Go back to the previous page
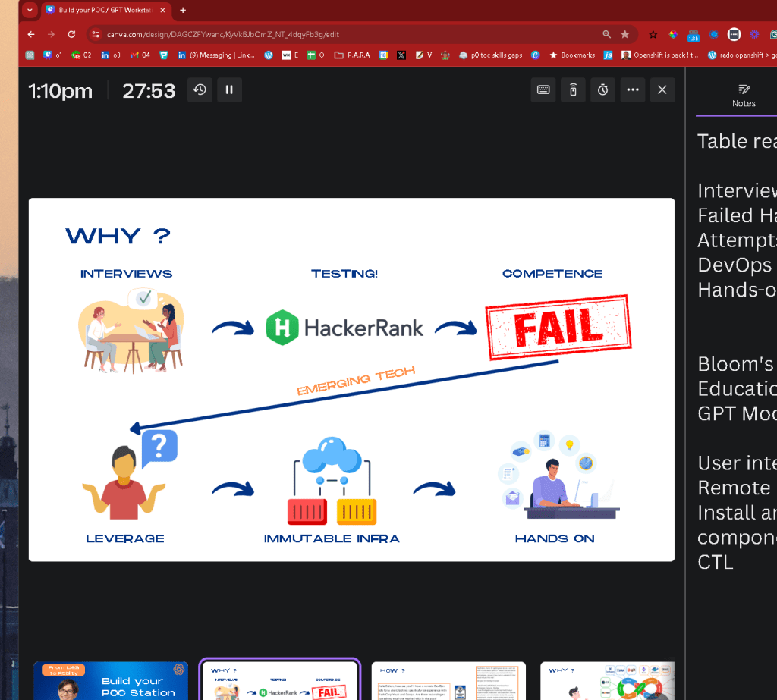Viewport: 777px width, 700px height. click(x=31, y=34)
